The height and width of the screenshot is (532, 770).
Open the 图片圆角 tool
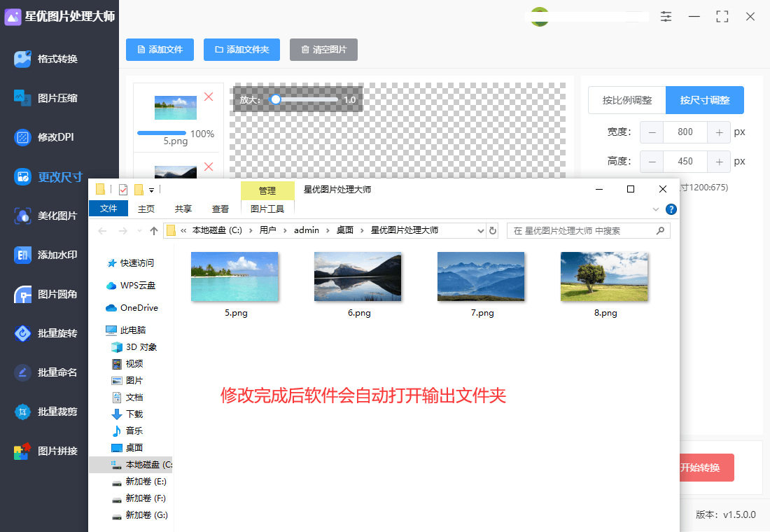[44, 295]
